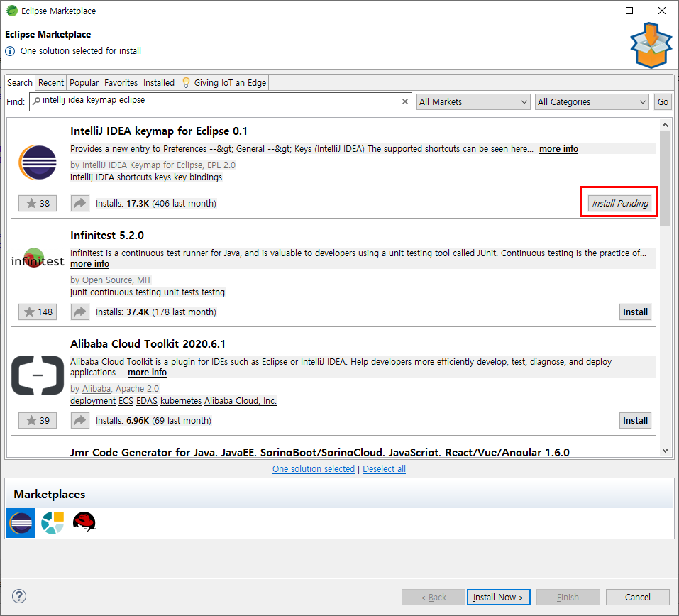Maximize the Eclipse Marketplace window
Viewport: 679px width, 616px height.
pos(629,11)
